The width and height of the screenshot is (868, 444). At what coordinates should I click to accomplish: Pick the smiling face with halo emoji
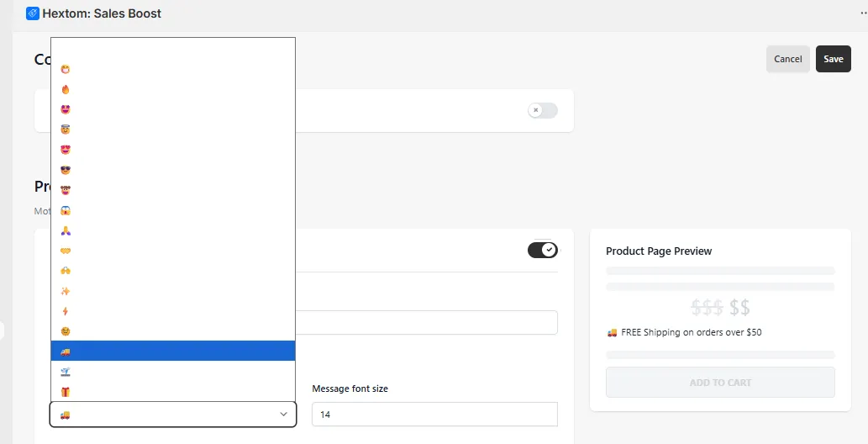(173, 129)
